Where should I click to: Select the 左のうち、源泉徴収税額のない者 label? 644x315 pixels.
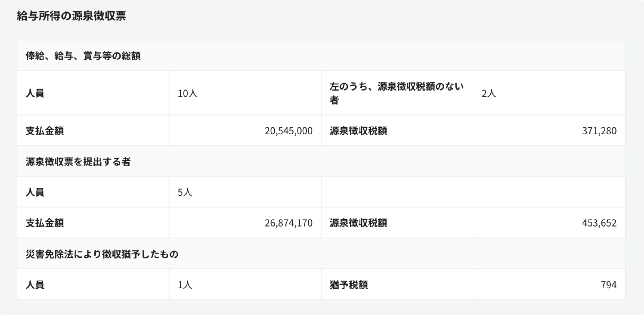(x=396, y=93)
